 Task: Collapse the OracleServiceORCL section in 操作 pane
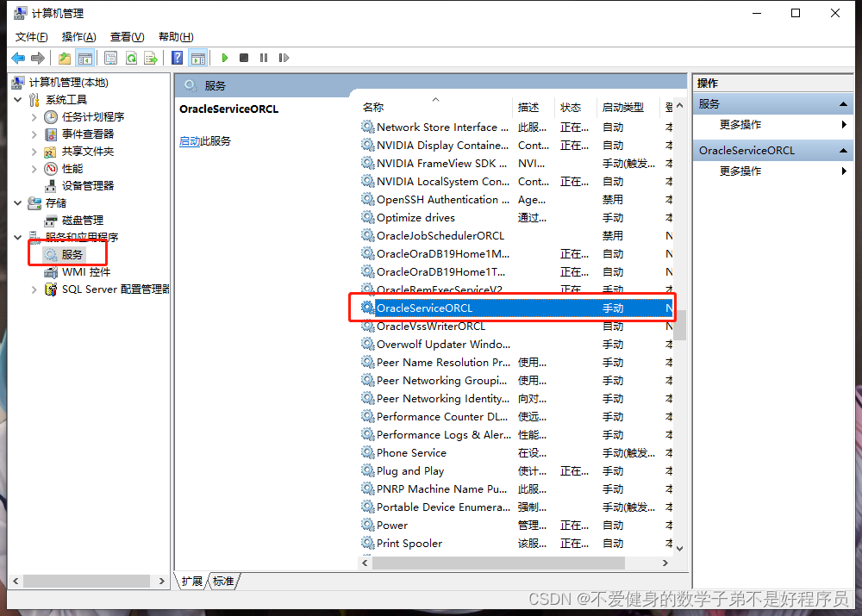(x=843, y=151)
